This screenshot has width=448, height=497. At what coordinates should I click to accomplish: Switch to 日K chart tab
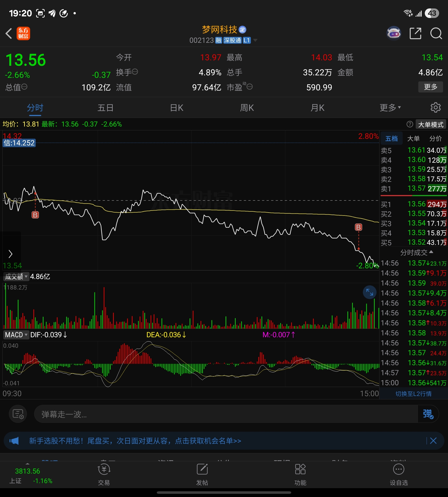coord(176,107)
